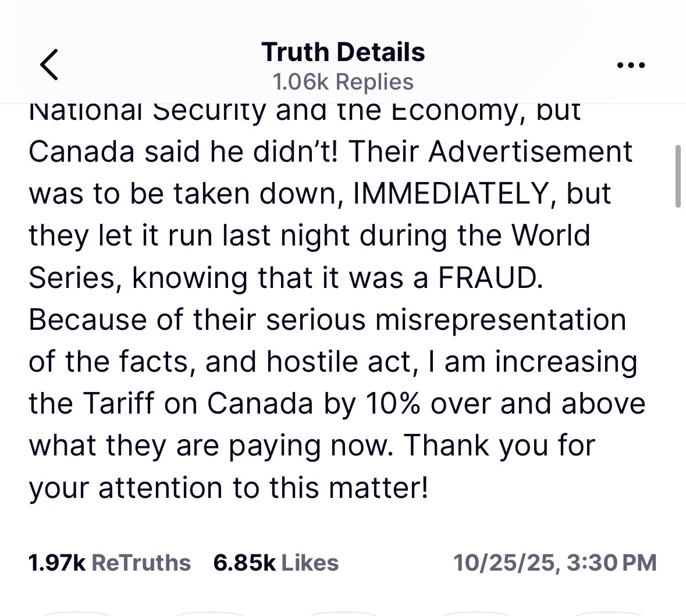Click the leftmost action button at the bottom edge
The width and height of the screenshot is (686, 616).
coord(77,613)
